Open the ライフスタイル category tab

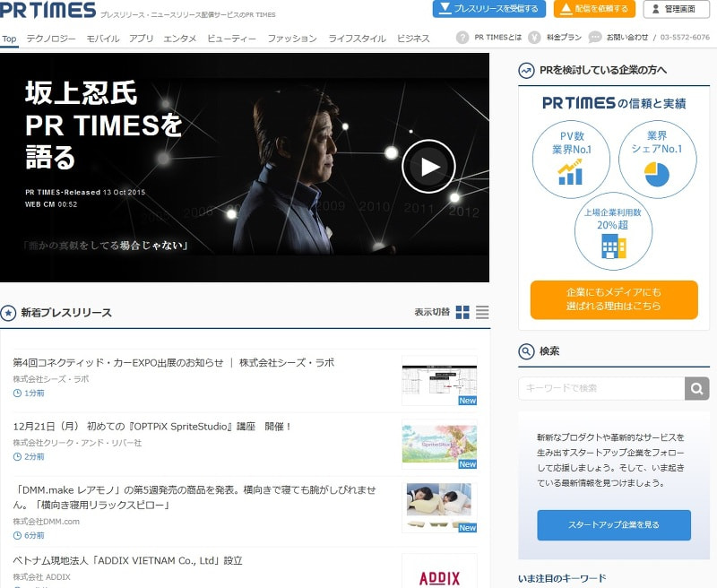point(358,39)
